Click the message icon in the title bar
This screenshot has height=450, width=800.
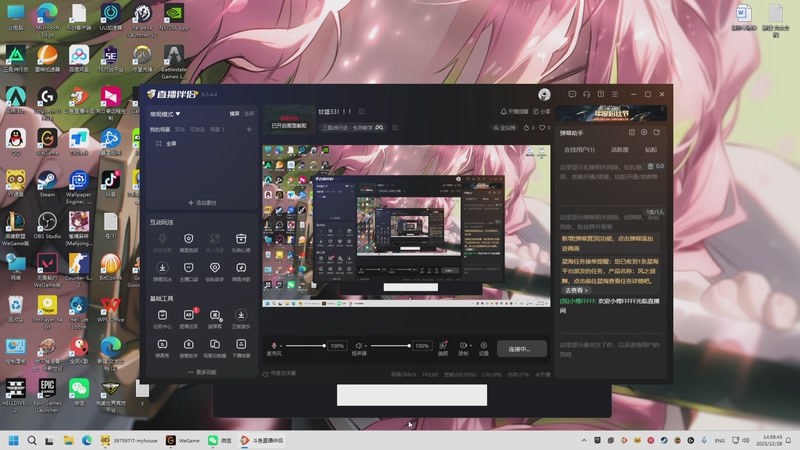click(x=572, y=94)
